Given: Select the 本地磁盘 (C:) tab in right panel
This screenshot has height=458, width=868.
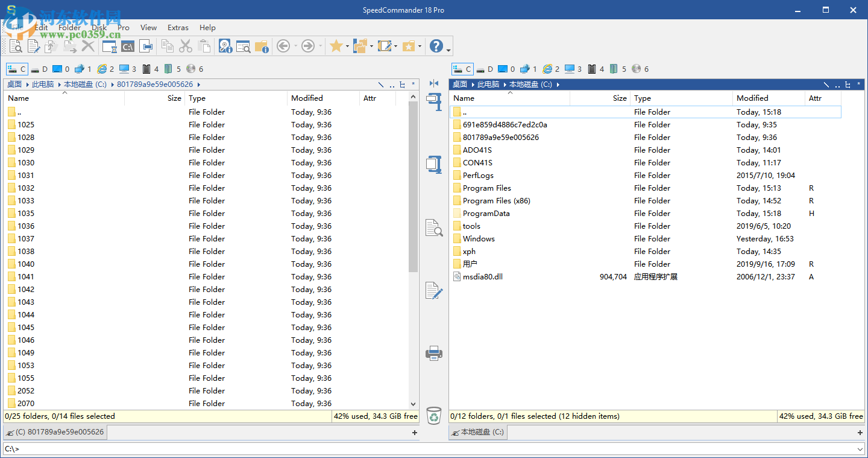Looking at the screenshot, I should pyautogui.click(x=477, y=432).
